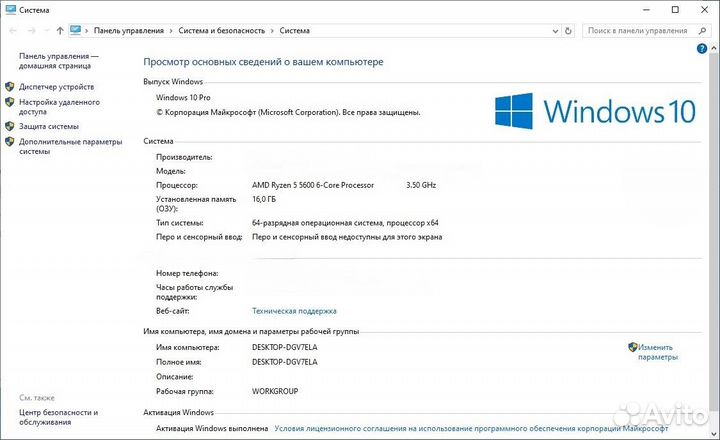The width and height of the screenshot is (720, 440).
Task: Click the system icon in the title bar
Action: tap(9, 8)
